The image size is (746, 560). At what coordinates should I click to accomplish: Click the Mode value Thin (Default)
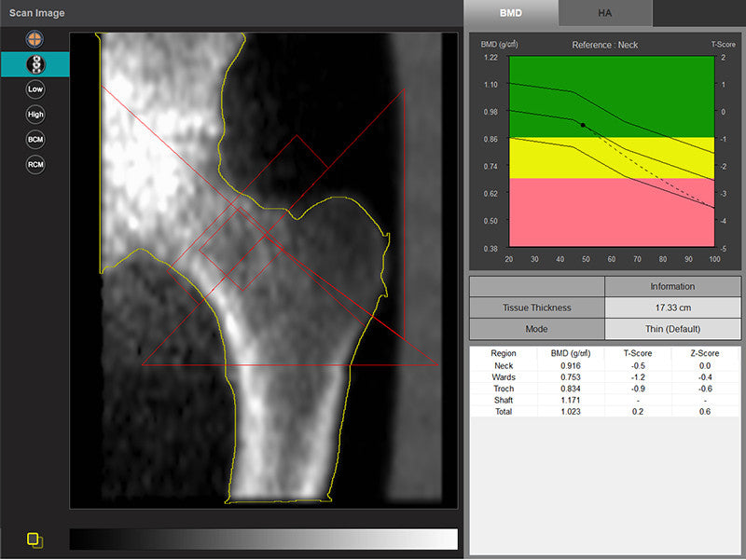coord(672,329)
